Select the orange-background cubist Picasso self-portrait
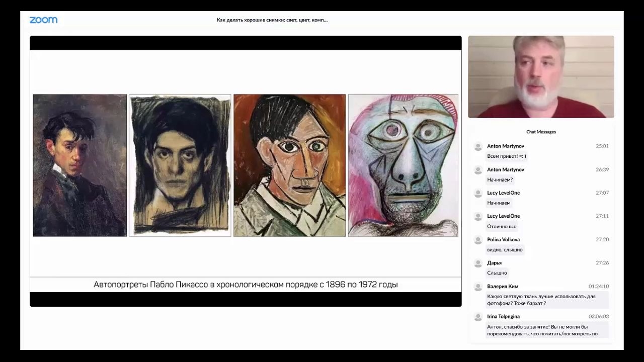Viewport: 644px width, 362px height. [x=289, y=165]
